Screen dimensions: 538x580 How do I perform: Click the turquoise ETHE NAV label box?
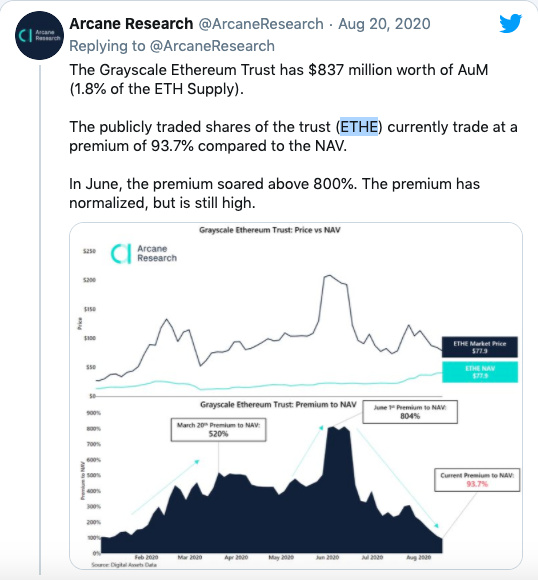(x=480, y=372)
